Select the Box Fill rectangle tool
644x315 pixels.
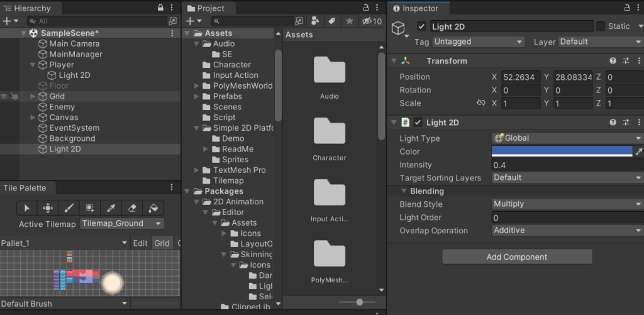[90, 208]
